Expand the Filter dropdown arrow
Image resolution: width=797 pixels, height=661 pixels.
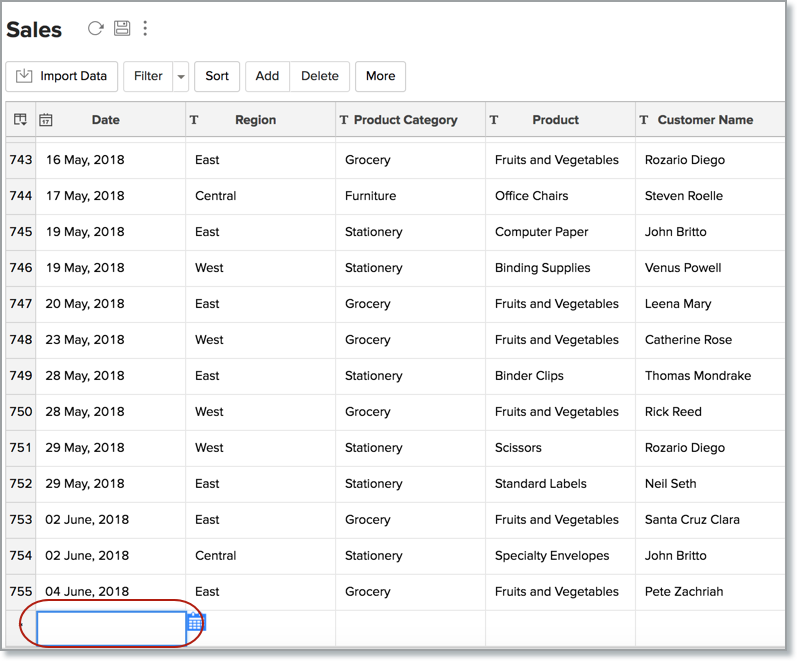coord(180,76)
